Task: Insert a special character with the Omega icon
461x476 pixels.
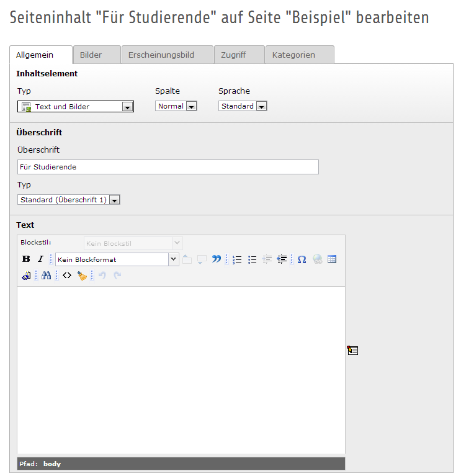Action: [x=302, y=259]
